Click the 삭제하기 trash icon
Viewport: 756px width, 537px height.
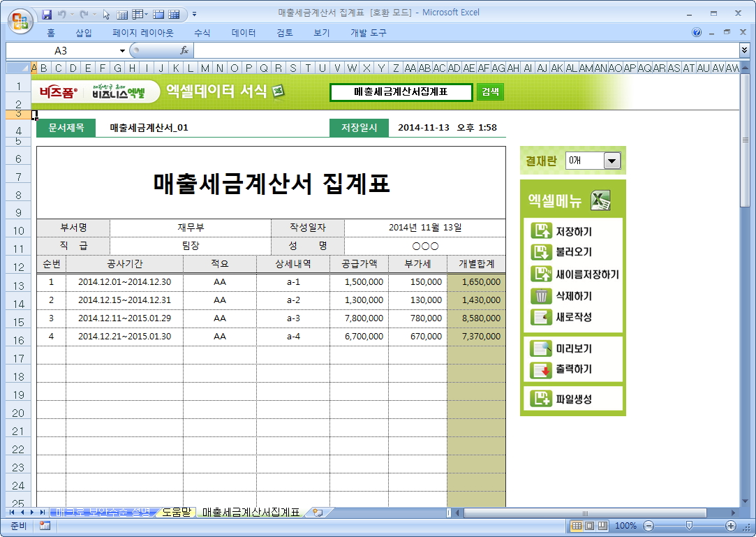(x=541, y=296)
